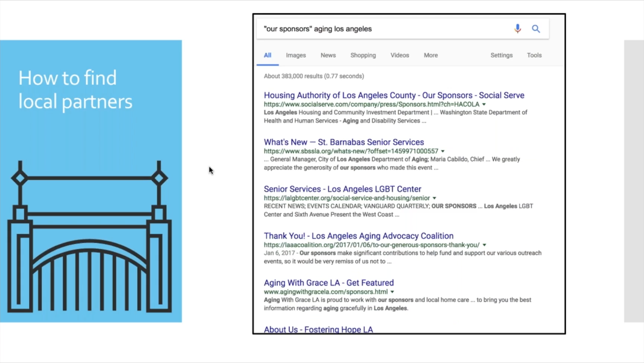Click the About 383,000 results text

314,76
